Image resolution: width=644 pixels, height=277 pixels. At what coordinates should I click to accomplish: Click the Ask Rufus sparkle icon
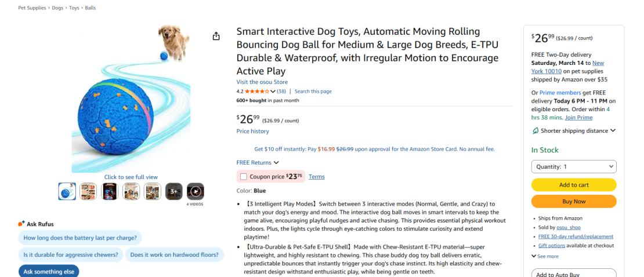[x=21, y=223]
